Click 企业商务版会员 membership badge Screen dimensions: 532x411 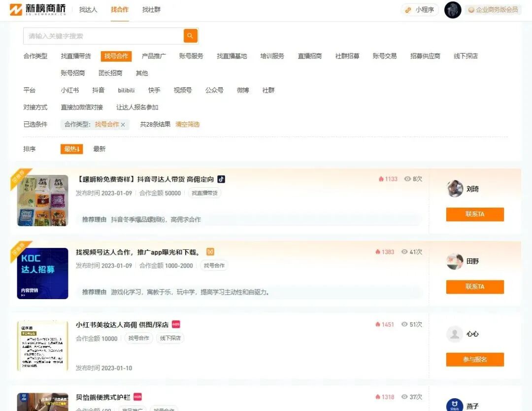(x=493, y=10)
